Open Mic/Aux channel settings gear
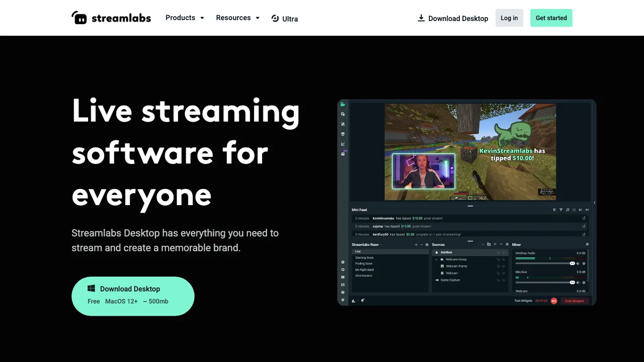The height and width of the screenshot is (362, 644). coord(584,283)
